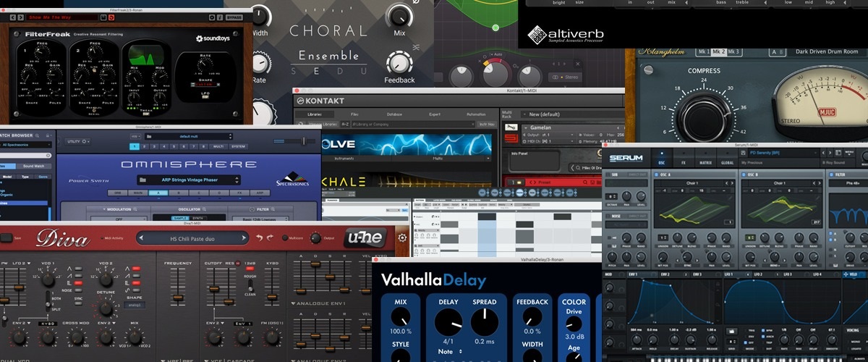Click Omnisphere browser Sound Match button
This screenshot has height=362, width=868.
point(33,166)
